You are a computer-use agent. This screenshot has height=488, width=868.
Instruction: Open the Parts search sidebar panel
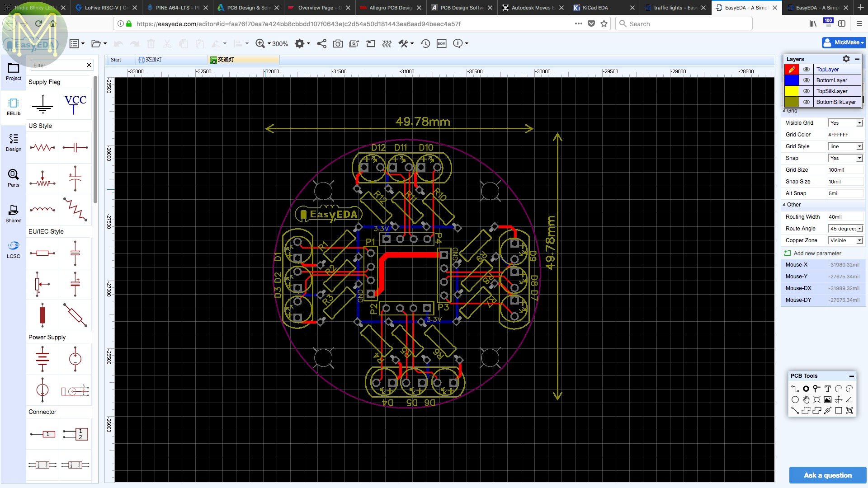click(14, 178)
